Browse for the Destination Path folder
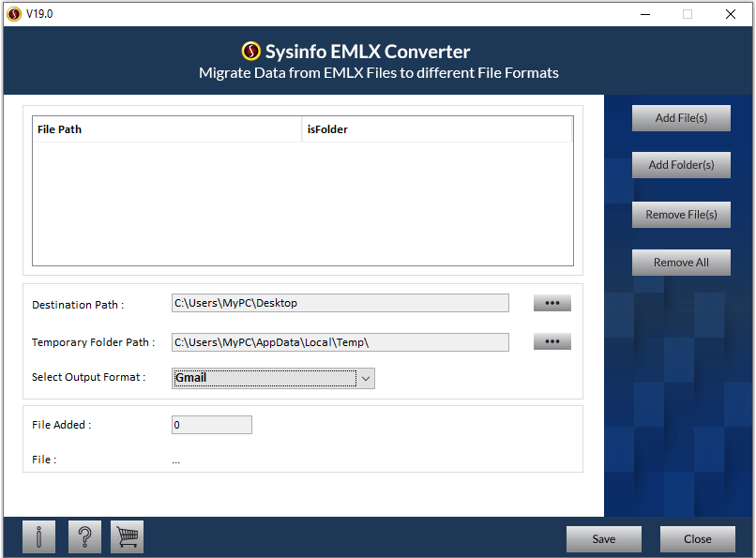Screen dimensions: 756x558 coord(552,303)
